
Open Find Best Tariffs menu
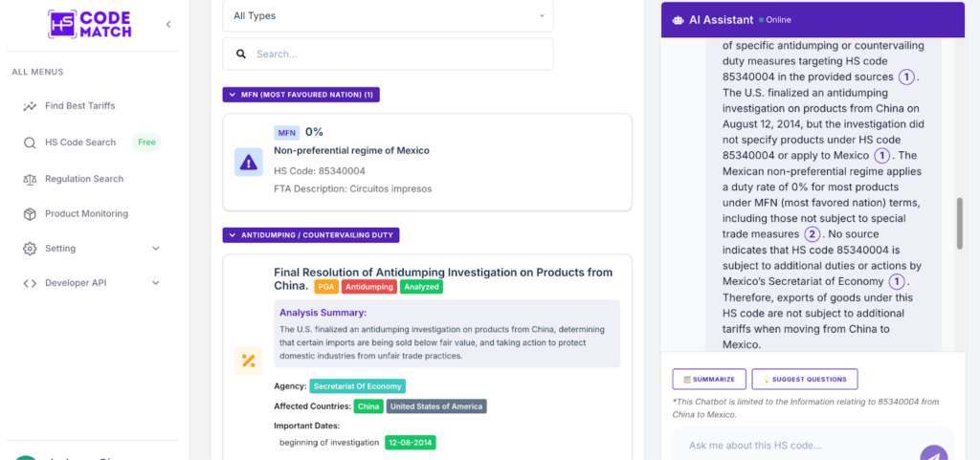[x=79, y=106]
